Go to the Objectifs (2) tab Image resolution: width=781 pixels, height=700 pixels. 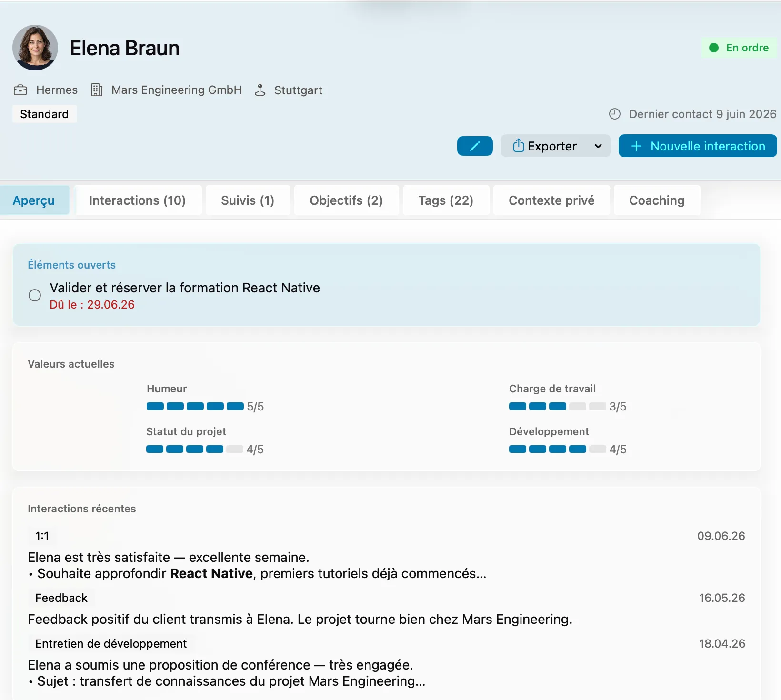(346, 200)
